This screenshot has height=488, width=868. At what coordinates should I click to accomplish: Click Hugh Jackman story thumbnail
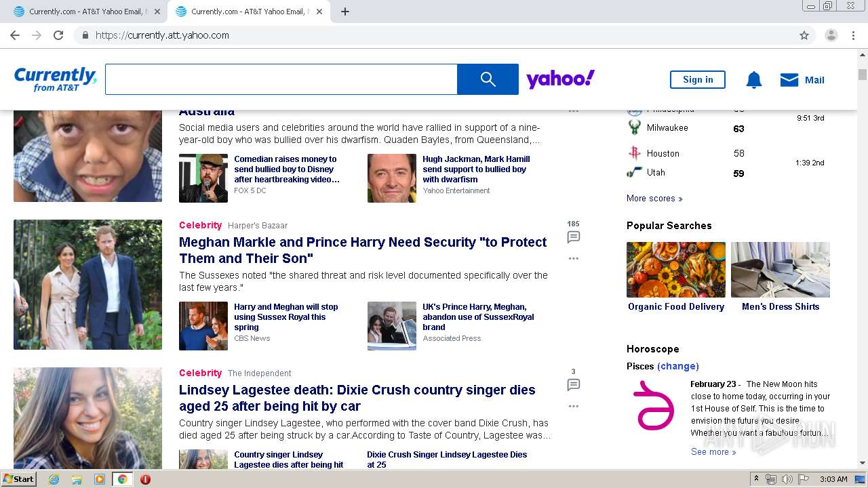[392, 178]
